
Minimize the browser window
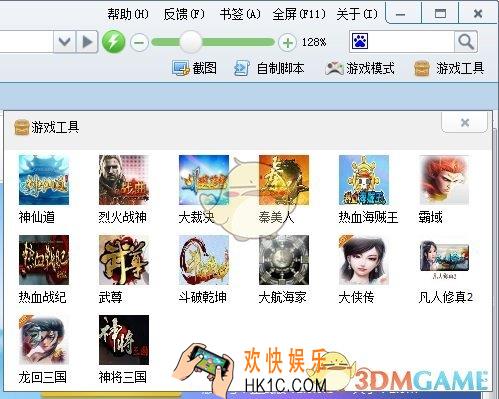[x=401, y=14]
